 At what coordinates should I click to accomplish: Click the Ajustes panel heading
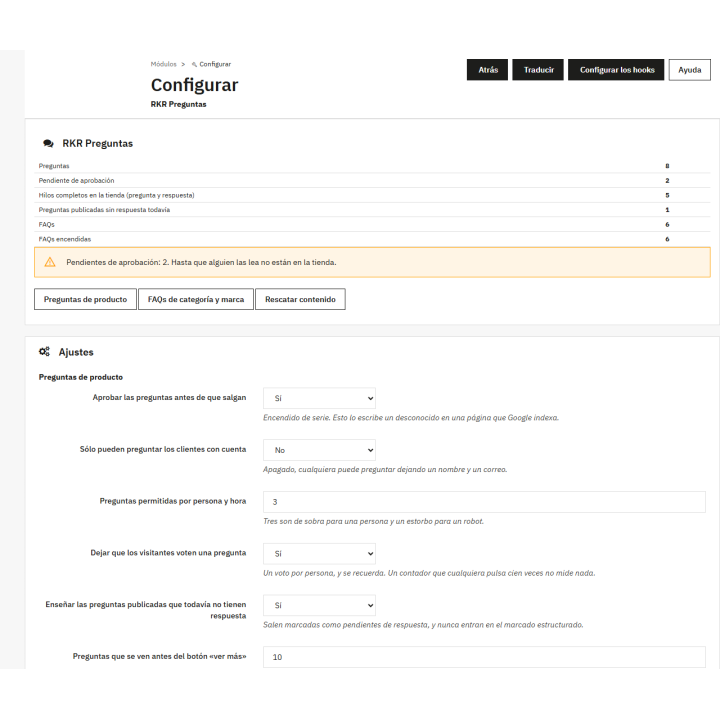(76, 352)
